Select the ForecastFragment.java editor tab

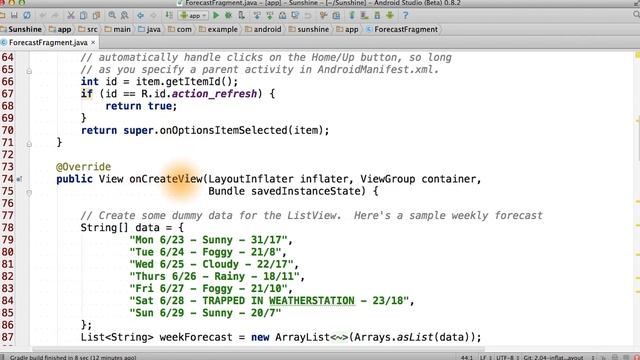point(48,42)
